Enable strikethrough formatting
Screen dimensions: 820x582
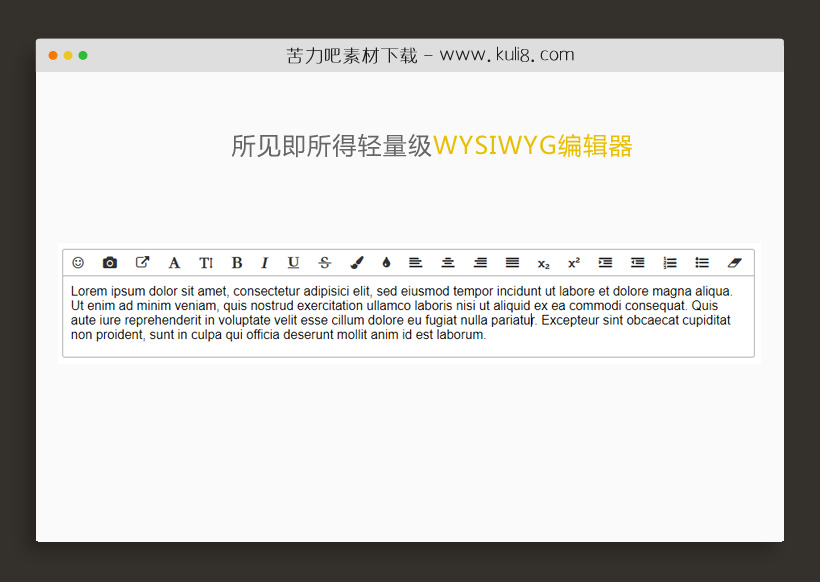[x=324, y=262]
